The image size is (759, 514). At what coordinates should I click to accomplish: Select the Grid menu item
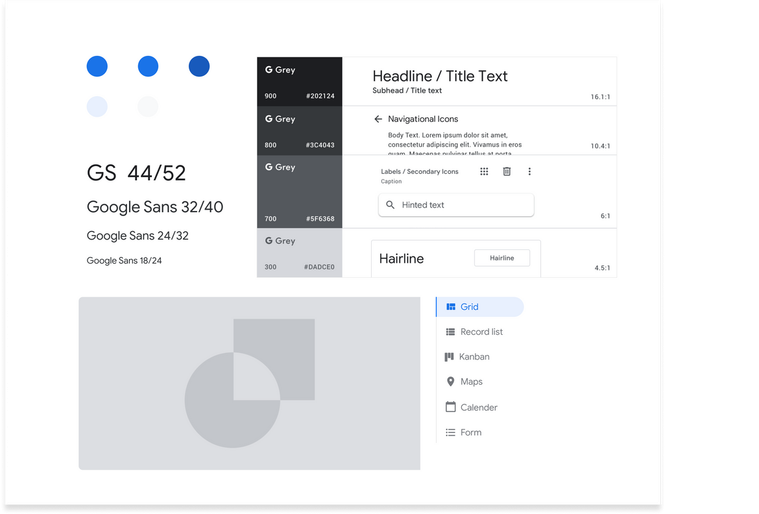click(x=480, y=307)
